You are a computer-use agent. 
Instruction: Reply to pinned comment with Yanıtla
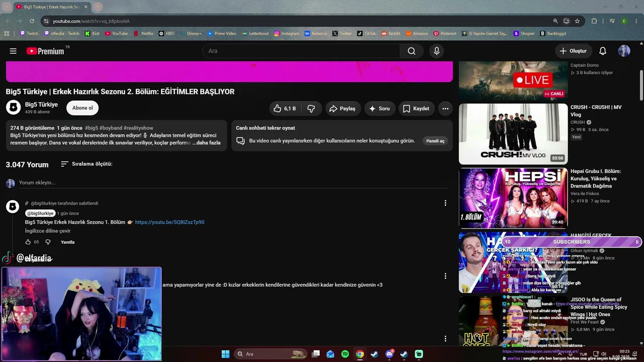point(68,242)
